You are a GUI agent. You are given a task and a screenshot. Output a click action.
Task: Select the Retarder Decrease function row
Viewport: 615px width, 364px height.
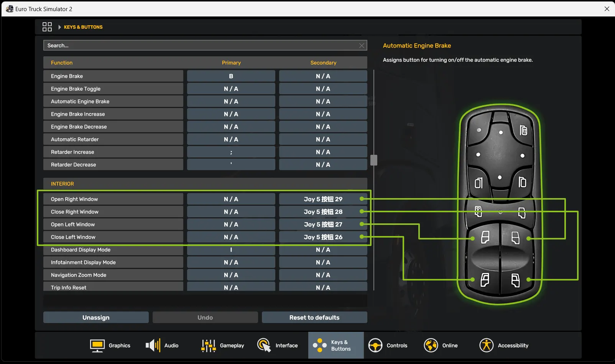(113, 164)
